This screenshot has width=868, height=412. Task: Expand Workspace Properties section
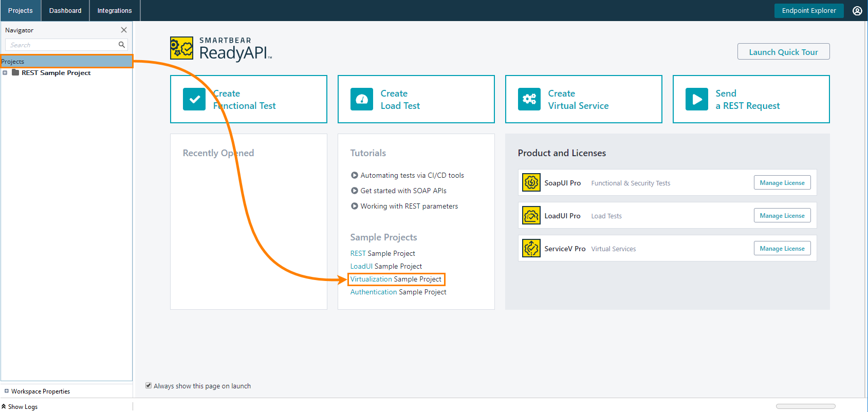pyautogui.click(x=7, y=391)
